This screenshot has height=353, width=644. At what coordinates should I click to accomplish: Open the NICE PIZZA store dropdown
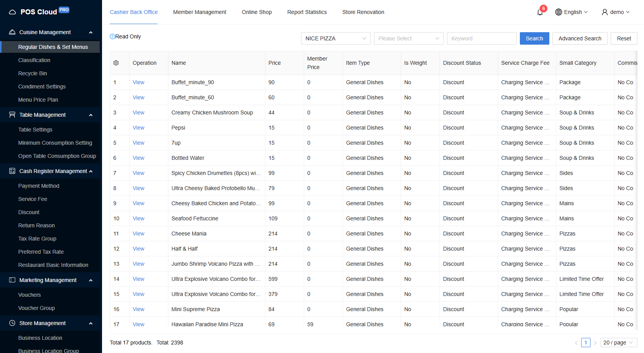click(336, 38)
